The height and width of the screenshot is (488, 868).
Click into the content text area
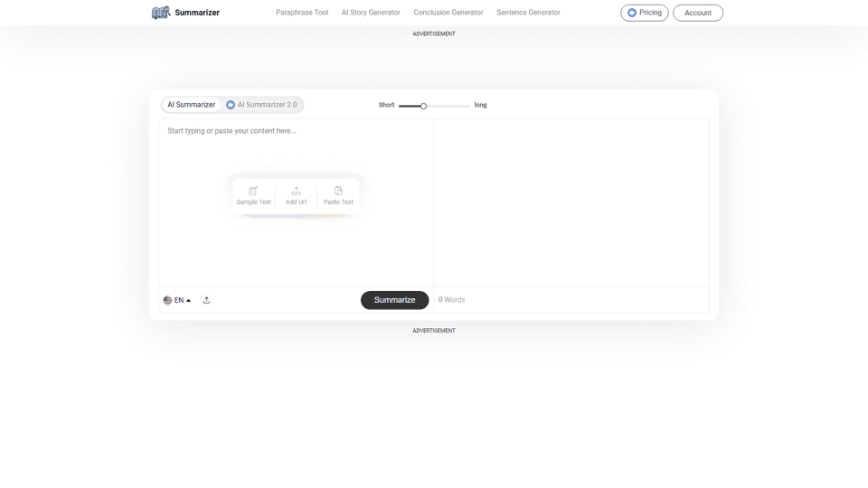click(x=296, y=202)
